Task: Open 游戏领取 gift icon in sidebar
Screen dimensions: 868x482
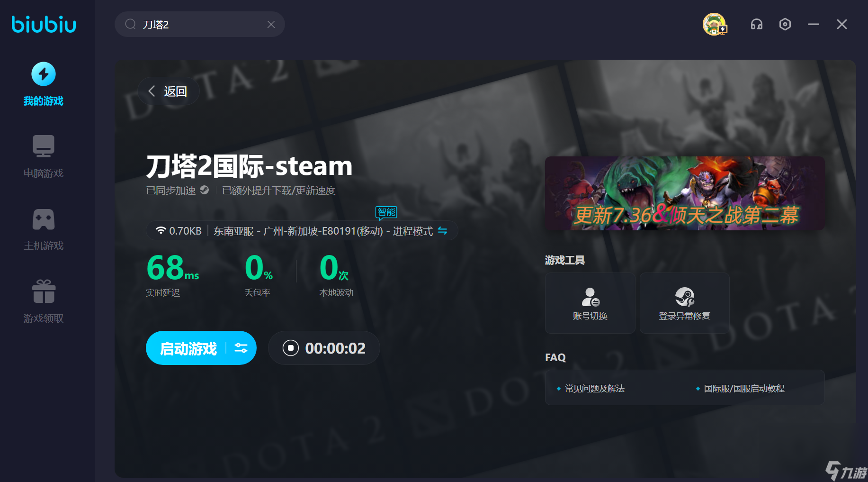Action: coord(44,291)
